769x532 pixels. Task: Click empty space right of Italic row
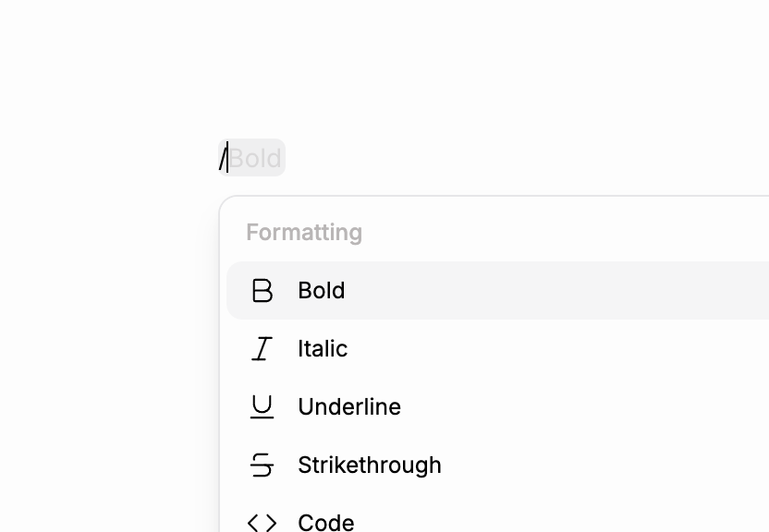pos(601,349)
